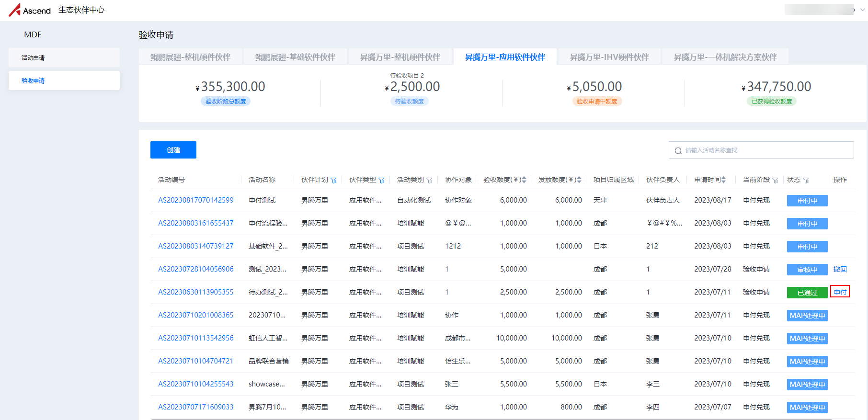Switch to 昇腾万里-一体机解决方案伙伴 tab

coord(725,57)
